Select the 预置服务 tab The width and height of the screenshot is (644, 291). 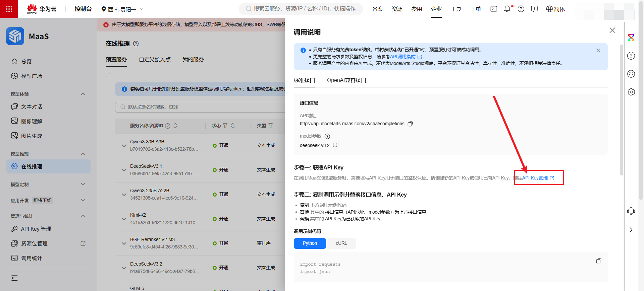pos(116,60)
